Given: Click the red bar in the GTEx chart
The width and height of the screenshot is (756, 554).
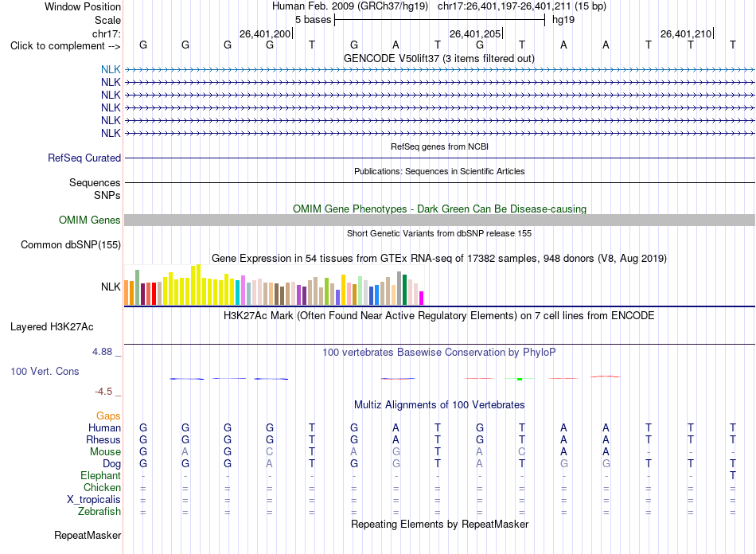Looking at the screenshot, I should tap(154, 294).
